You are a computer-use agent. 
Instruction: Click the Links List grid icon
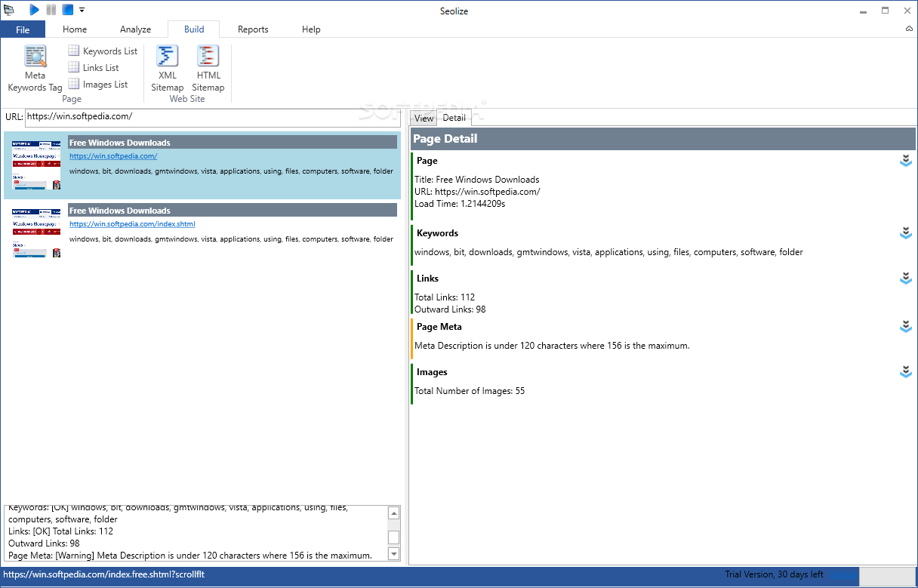(x=74, y=67)
